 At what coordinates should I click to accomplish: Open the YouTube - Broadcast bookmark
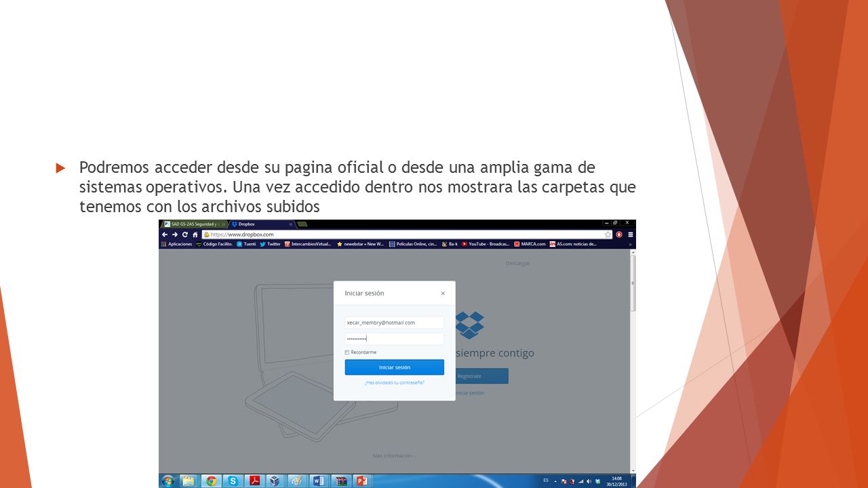click(486, 244)
